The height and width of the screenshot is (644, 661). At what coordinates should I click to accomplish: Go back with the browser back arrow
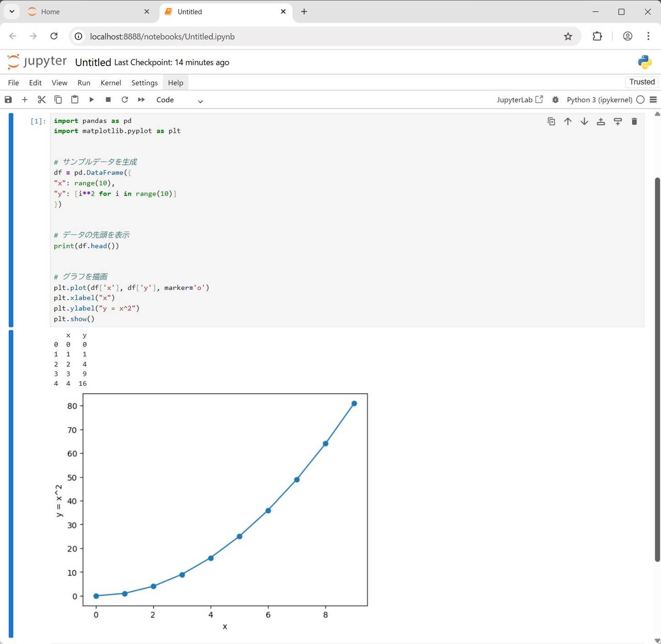point(13,36)
